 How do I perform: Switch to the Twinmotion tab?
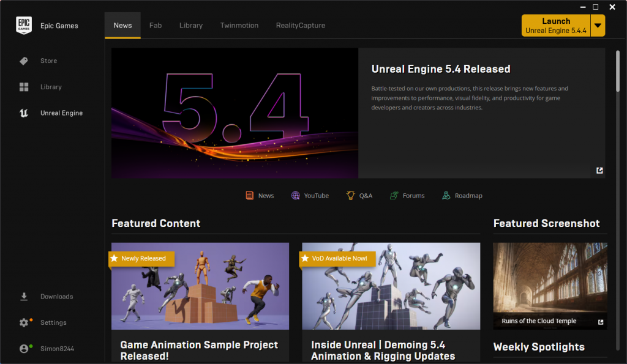(239, 26)
